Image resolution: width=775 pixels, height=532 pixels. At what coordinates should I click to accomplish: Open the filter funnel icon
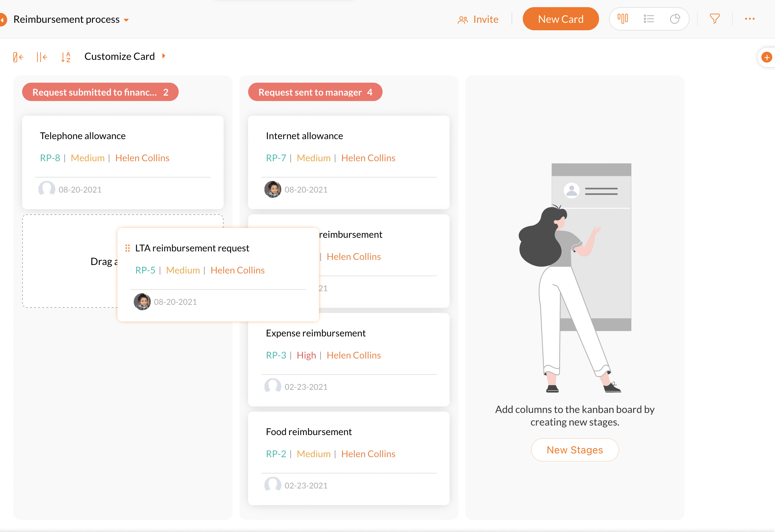coord(714,19)
